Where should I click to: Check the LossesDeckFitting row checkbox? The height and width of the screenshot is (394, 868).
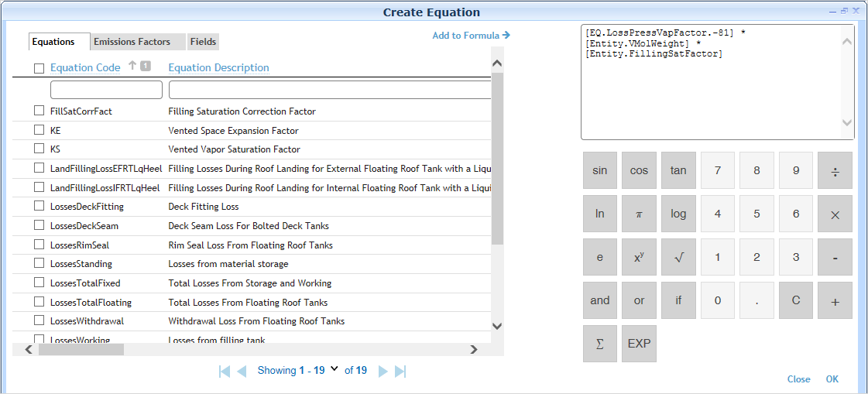(x=39, y=206)
